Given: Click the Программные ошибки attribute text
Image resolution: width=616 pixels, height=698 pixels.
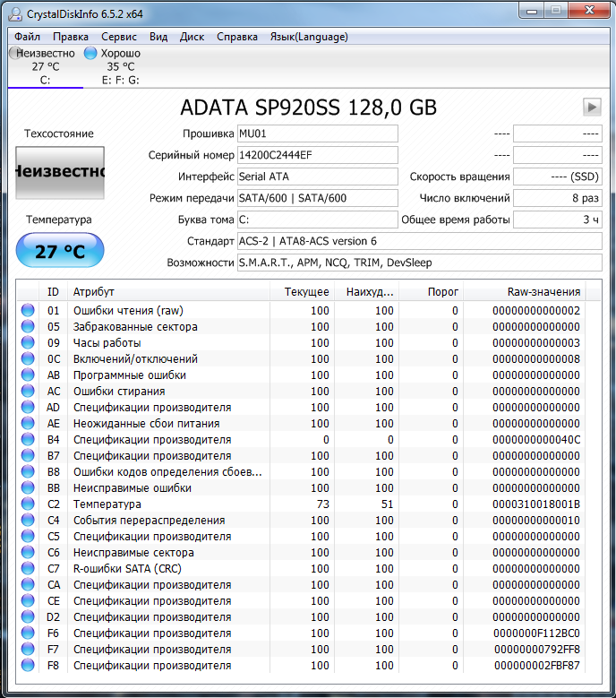Looking at the screenshot, I should coord(130,375).
